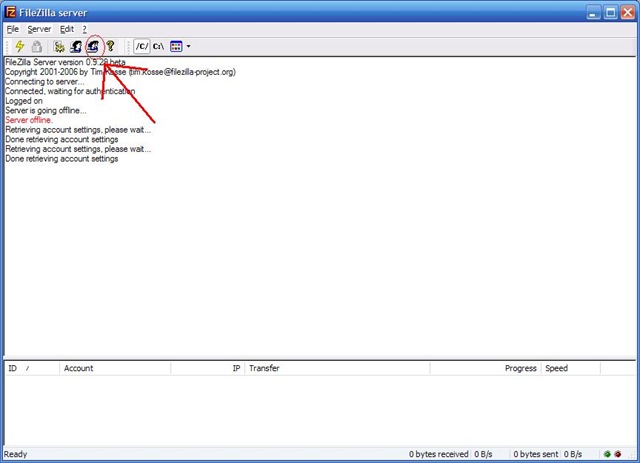The height and width of the screenshot is (463, 640).
Task: Minimize the FileZilla server window
Action: pyautogui.click(x=594, y=12)
